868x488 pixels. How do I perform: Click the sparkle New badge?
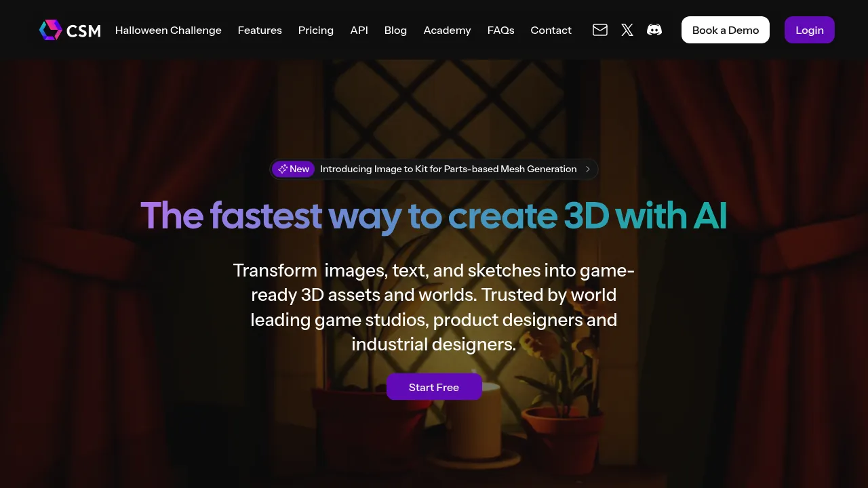pyautogui.click(x=294, y=169)
